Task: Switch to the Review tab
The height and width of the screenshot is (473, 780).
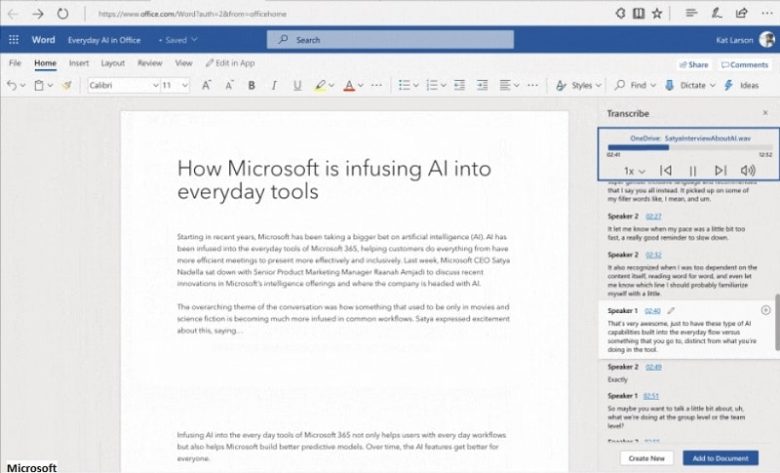Action: point(150,63)
